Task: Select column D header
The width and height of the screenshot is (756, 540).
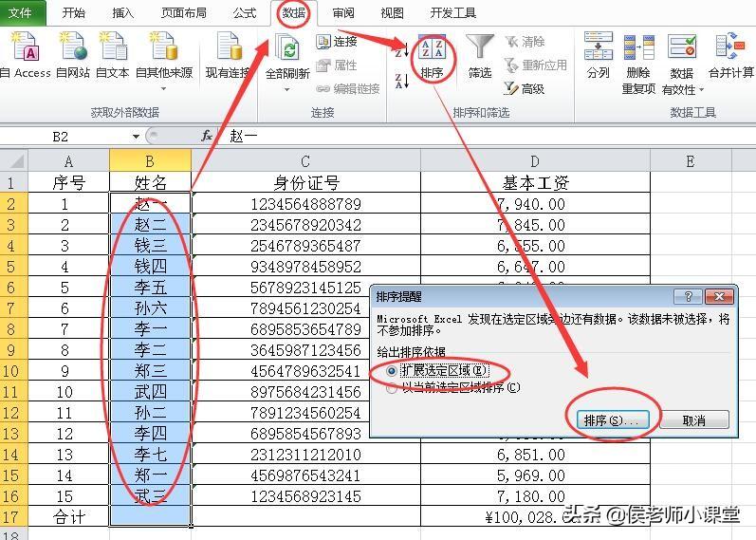Action: [535, 160]
